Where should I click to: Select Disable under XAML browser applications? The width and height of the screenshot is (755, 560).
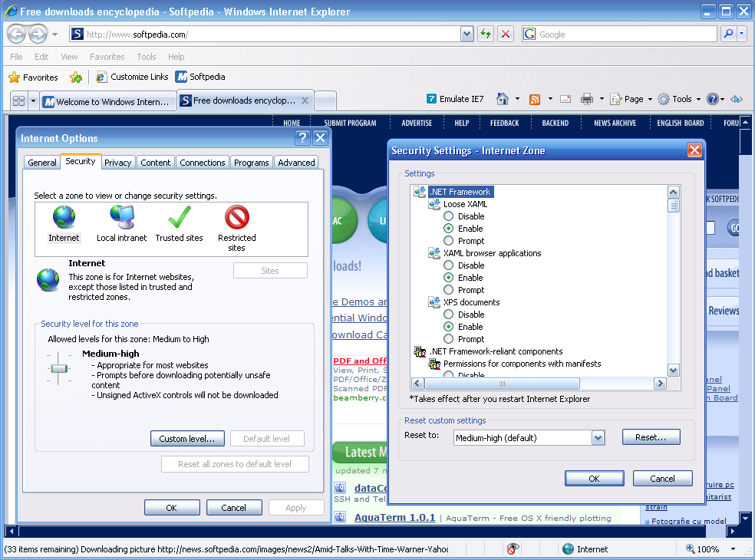448,265
